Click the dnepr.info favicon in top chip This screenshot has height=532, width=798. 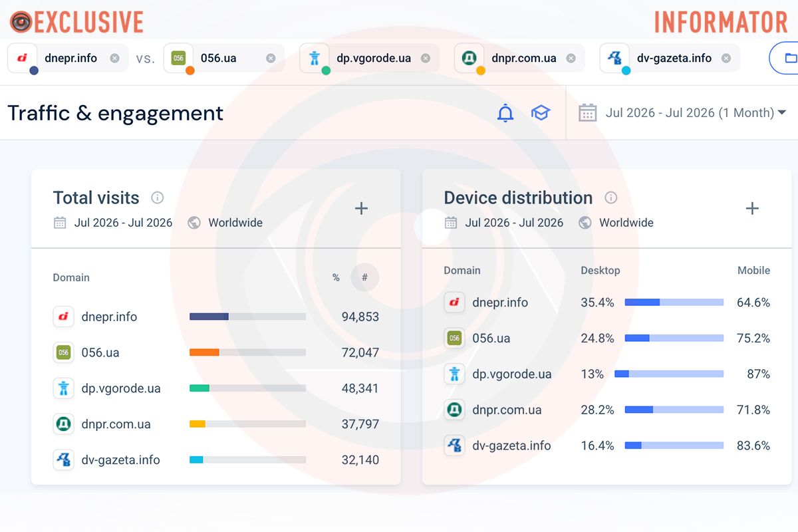(22, 58)
